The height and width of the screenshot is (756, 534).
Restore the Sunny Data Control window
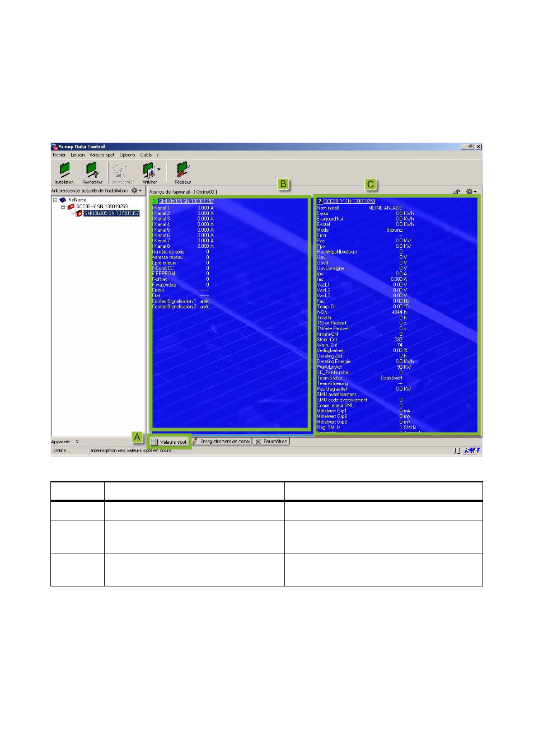[471, 147]
